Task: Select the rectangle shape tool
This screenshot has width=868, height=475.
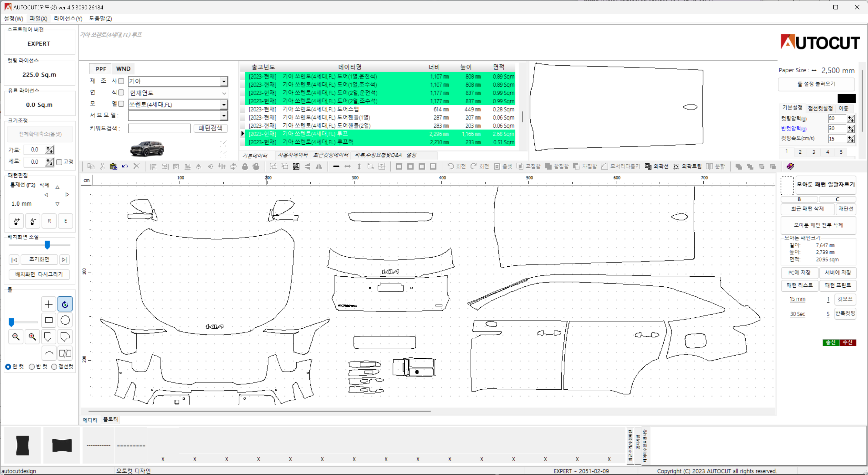Action: pyautogui.click(x=49, y=320)
